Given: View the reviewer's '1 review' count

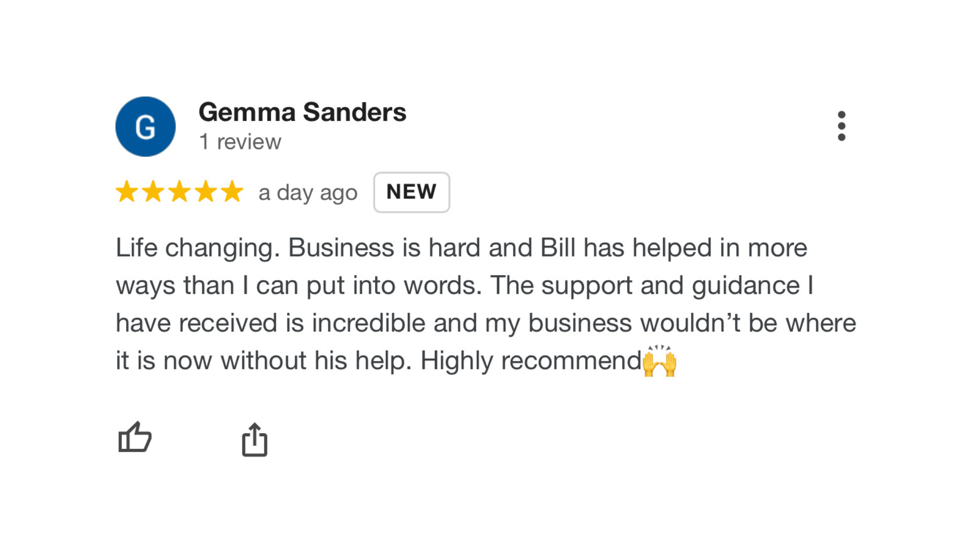Looking at the screenshot, I should coord(240,142).
